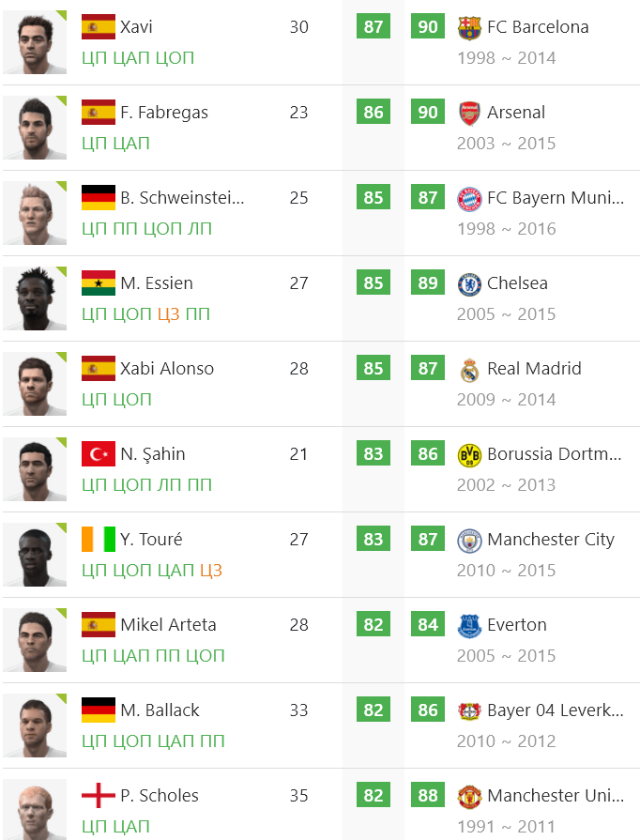This screenshot has height=840, width=640.
Task: Open the Mikel Arteta player page
Action: click(x=168, y=625)
